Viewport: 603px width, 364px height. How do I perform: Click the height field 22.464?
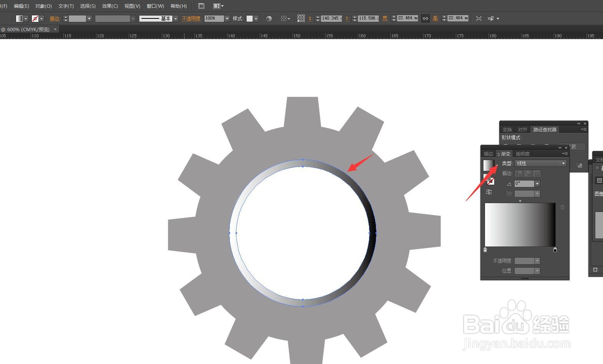(x=458, y=18)
